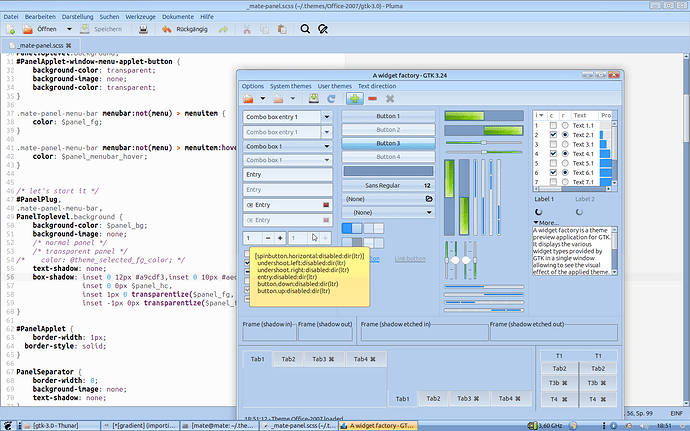The image size is (690, 431).
Task: Click the save icon next to Speichern
Action: (84, 29)
